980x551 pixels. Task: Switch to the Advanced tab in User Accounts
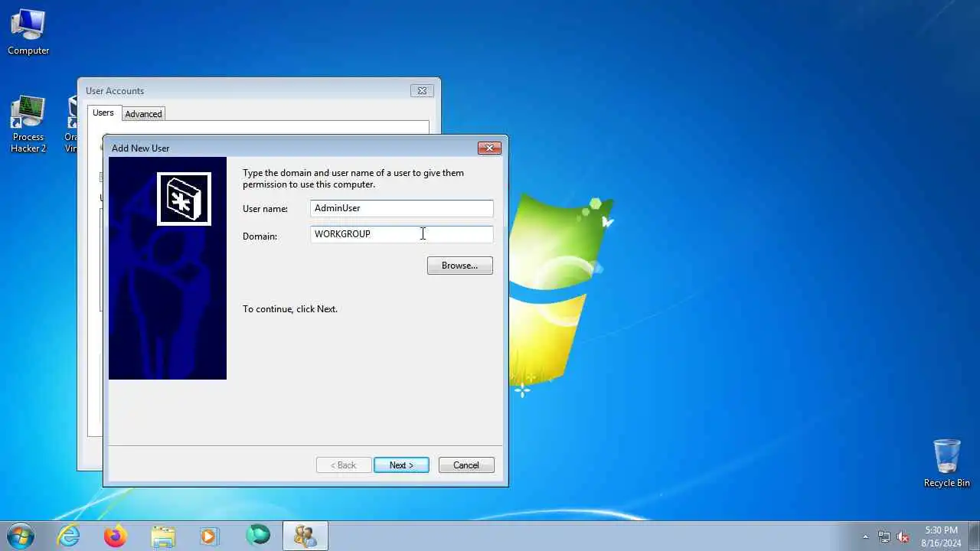tap(143, 114)
